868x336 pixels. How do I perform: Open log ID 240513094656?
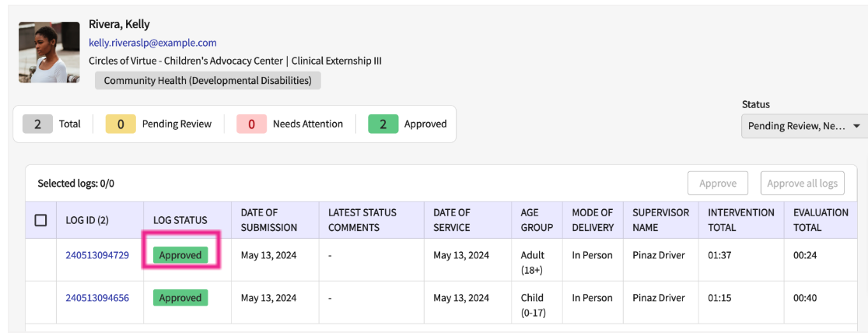coord(97,298)
